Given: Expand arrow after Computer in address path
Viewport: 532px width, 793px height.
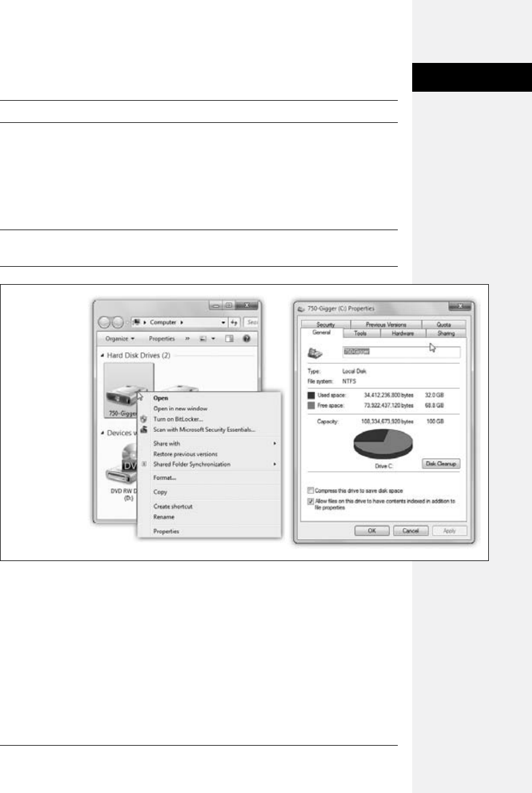Looking at the screenshot, I should [182, 322].
